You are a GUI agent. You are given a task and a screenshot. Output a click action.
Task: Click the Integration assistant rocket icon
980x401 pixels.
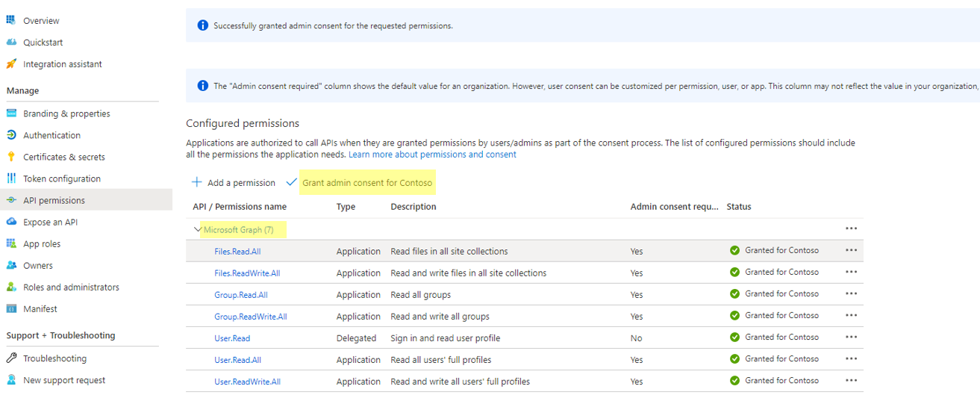(x=11, y=64)
